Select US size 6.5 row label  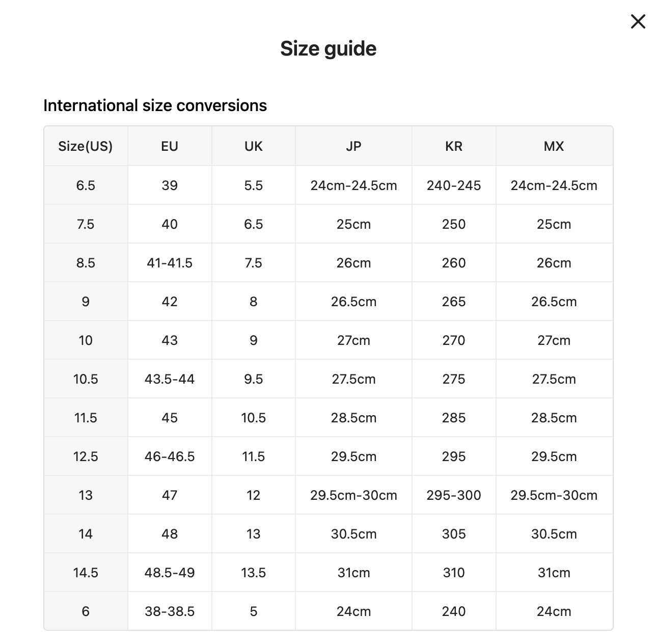(86, 185)
